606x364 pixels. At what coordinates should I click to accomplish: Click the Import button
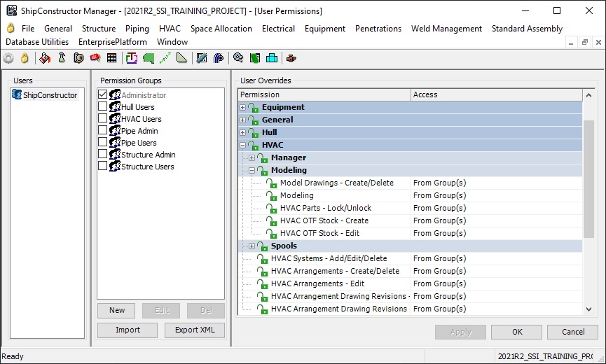[128, 330]
